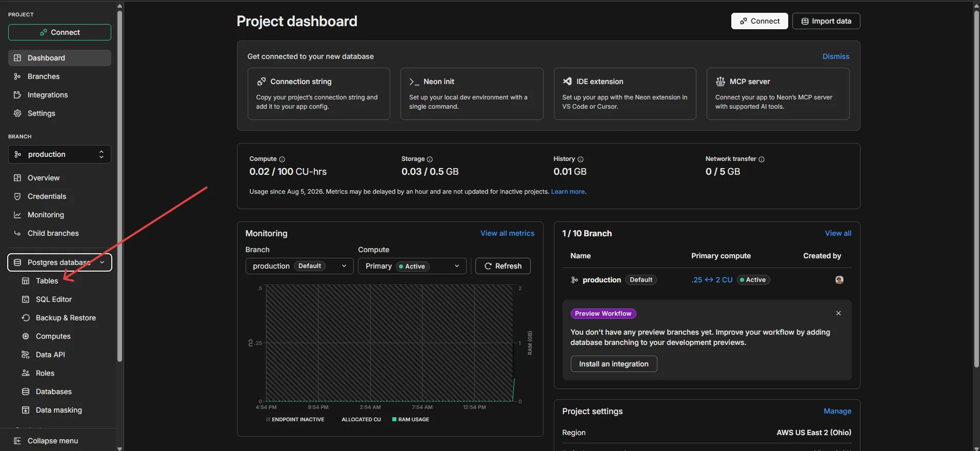The height and width of the screenshot is (451, 980).
Task: Open branch Credentials
Action: pyautogui.click(x=59, y=196)
